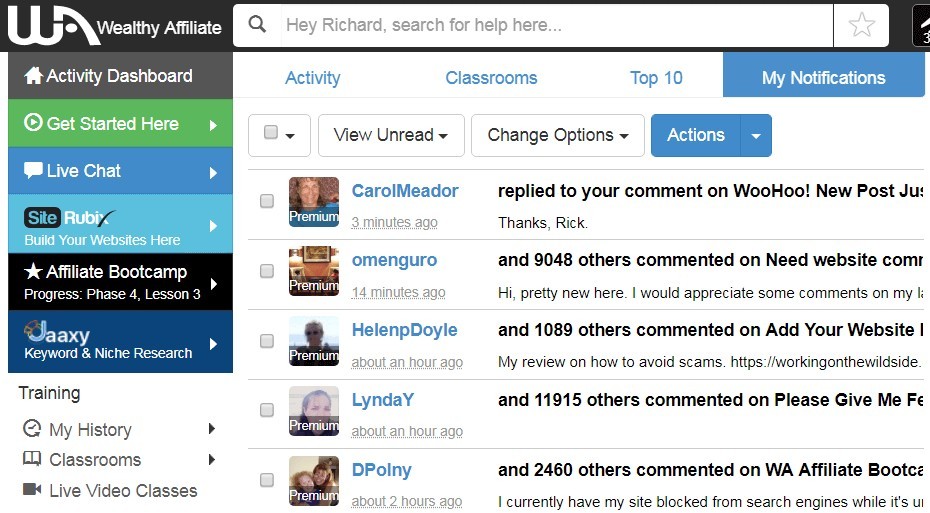Open the 'replied to your comment on WooHoo' notification
The image size is (930, 513).
click(x=711, y=191)
